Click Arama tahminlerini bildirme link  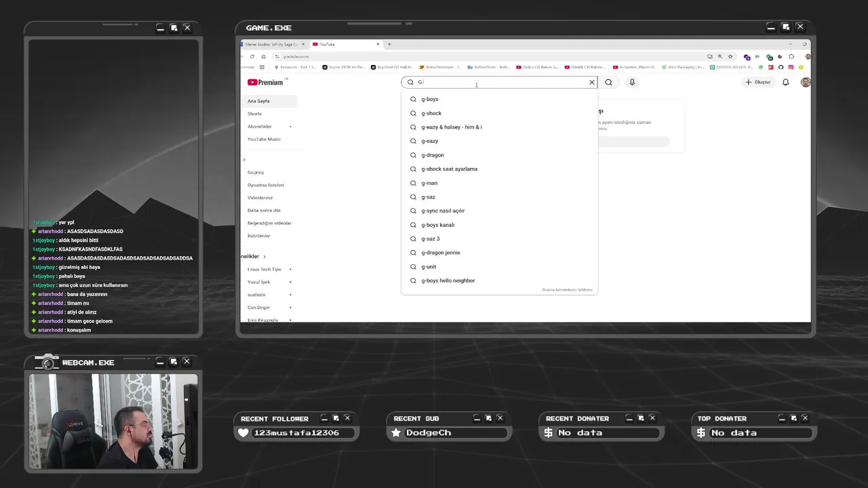pyautogui.click(x=567, y=289)
